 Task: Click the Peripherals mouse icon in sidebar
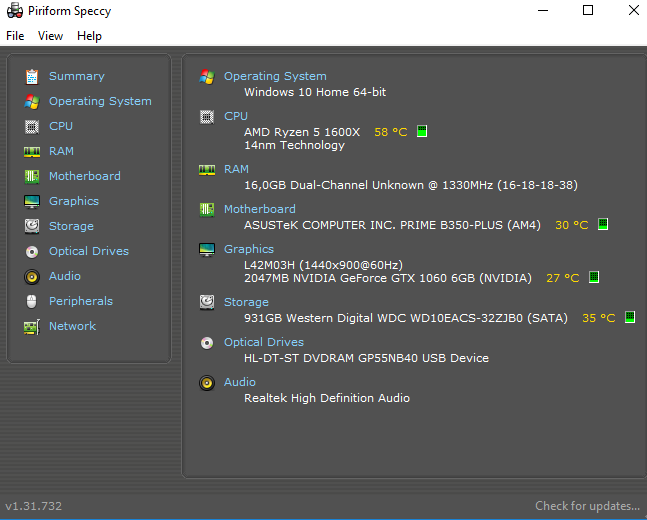[x=32, y=302]
